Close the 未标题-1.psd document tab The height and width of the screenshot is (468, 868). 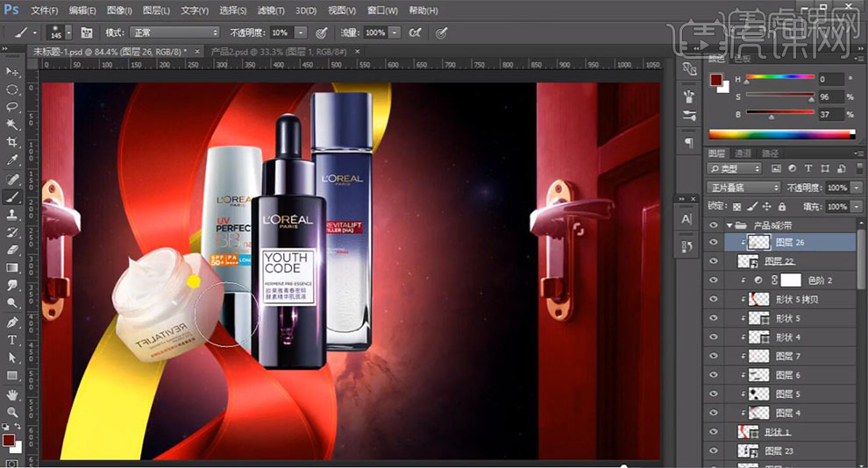[197, 52]
